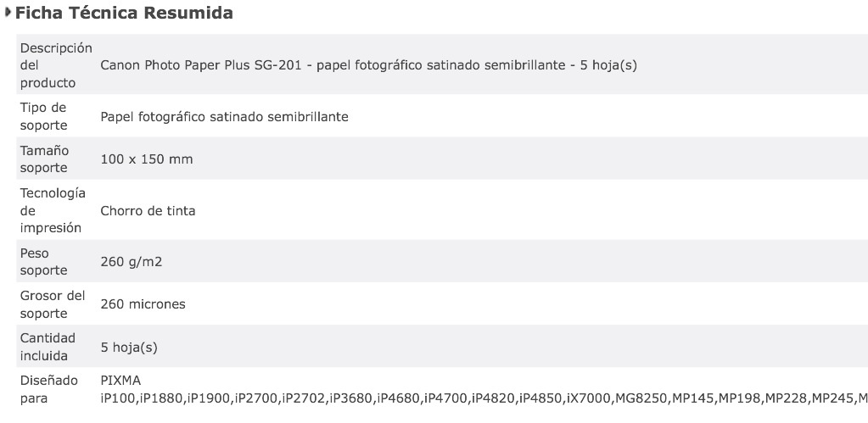Select the Papel fotográfico satinado semibrillante value
868x423 pixels.
pos(224,117)
